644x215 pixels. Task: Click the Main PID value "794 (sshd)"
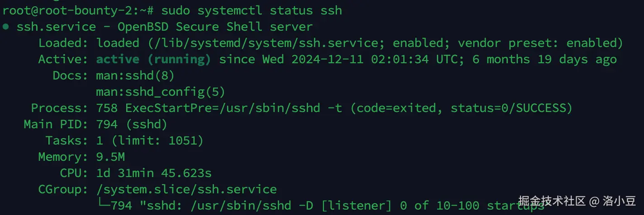[132, 124]
